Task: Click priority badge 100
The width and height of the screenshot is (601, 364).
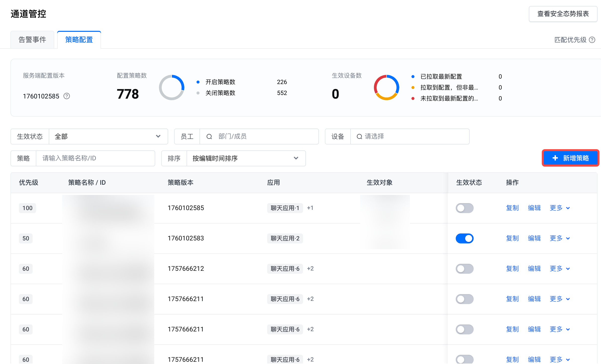Action: click(x=27, y=208)
